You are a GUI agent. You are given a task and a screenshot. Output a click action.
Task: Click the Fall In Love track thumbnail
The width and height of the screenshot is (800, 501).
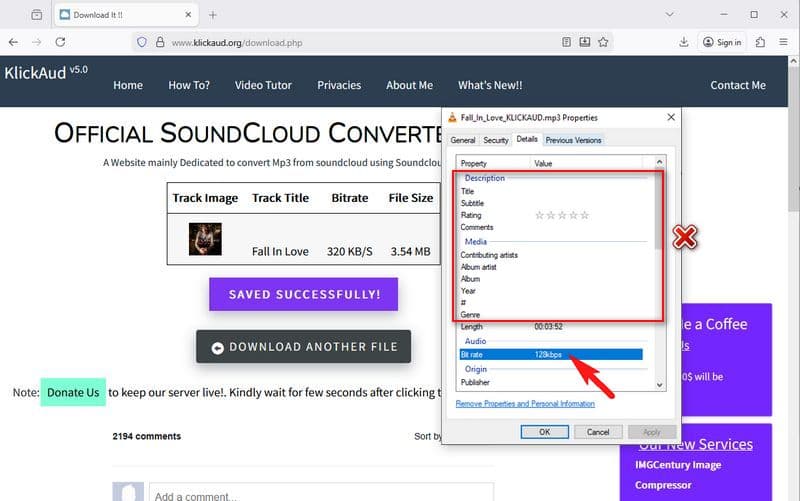[x=205, y=238]
